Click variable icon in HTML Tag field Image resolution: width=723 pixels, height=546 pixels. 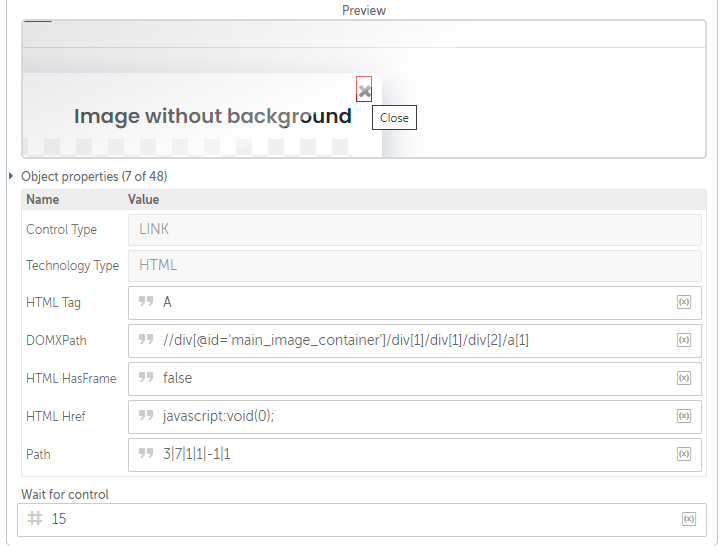coord(684,302)
